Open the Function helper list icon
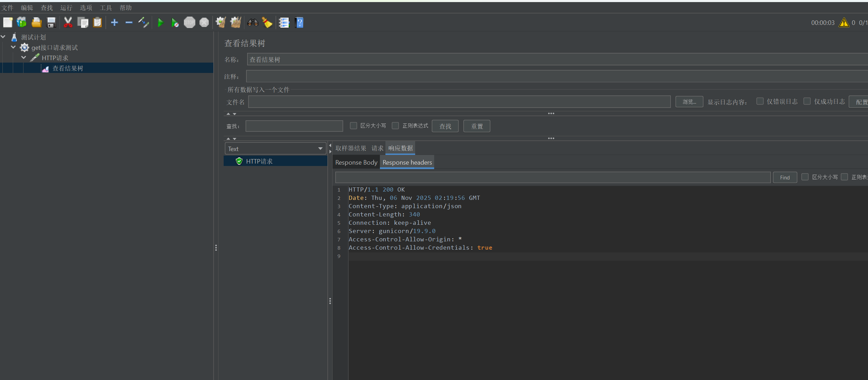Viewport: 868px width, 380px height. coord(284,23)
